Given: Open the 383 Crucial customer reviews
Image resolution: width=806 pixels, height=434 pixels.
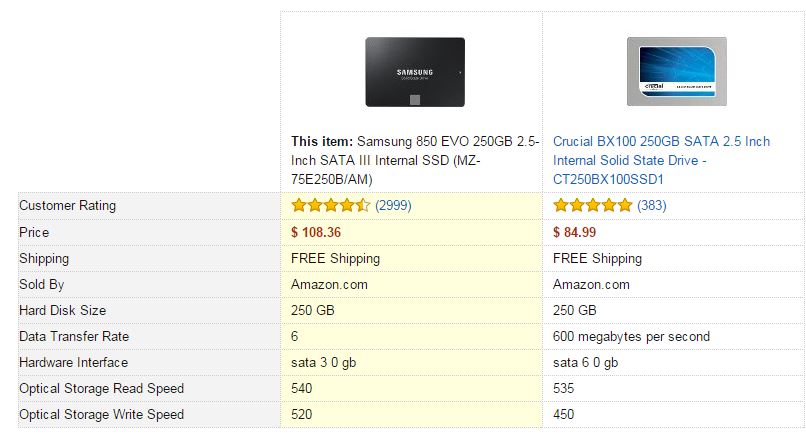Looking at the screenshot, I should click(651, 206).
